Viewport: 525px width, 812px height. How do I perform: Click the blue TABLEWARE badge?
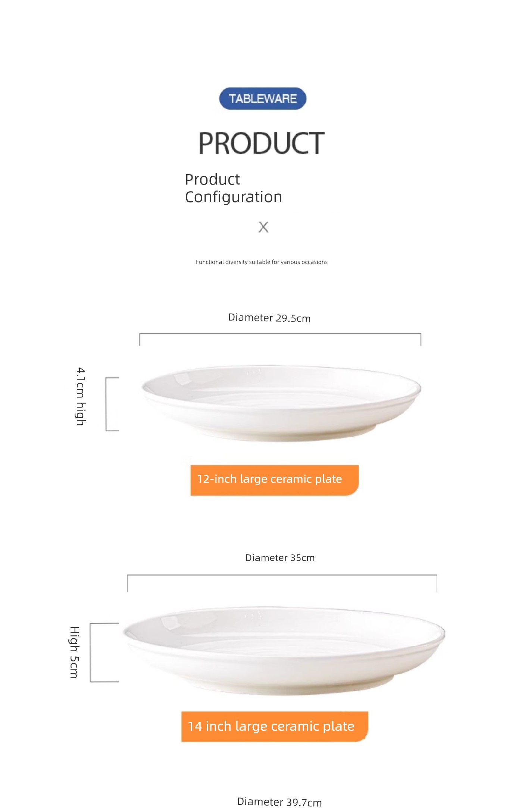pos(262,98)
